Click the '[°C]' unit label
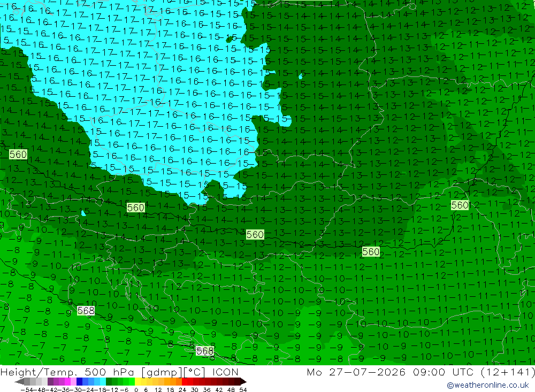Image resolution: width=535 pixels, height=392 pixels. click(x=194, y=372)
